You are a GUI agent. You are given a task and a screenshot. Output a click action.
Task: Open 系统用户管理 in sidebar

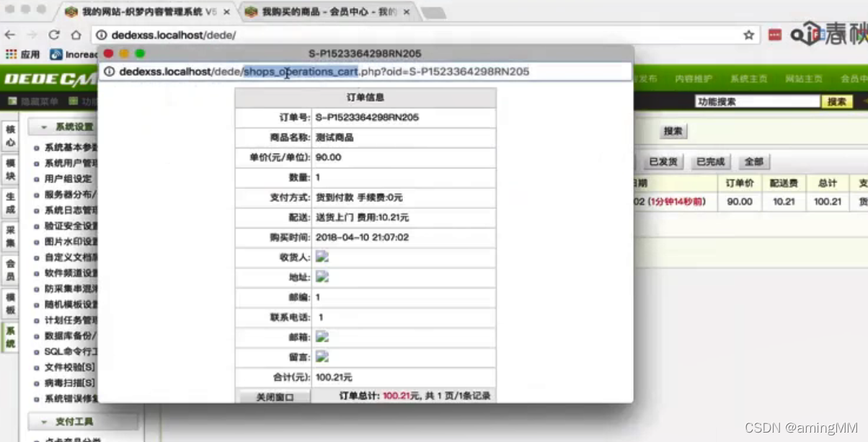point(71,163)
